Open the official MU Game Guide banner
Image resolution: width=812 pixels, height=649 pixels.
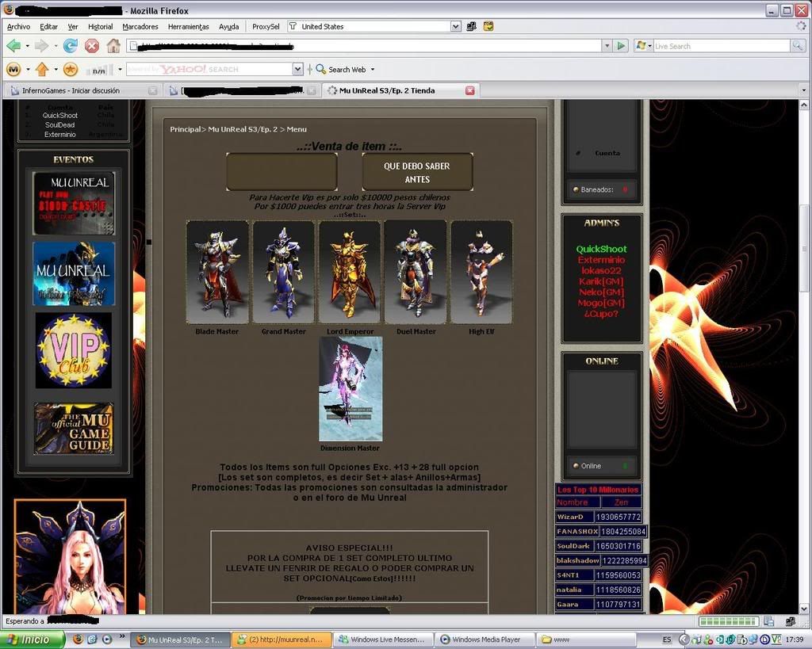pyautogui.click(x=74, y=429)
